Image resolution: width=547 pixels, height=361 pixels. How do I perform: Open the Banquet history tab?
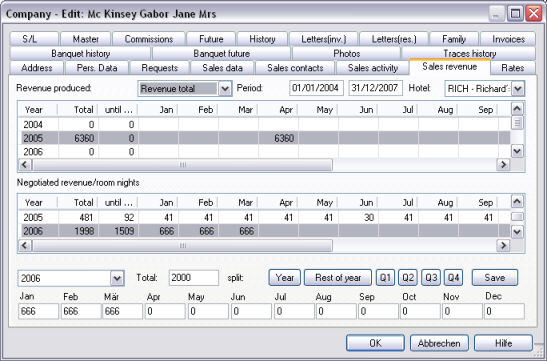tap(80, 53)
